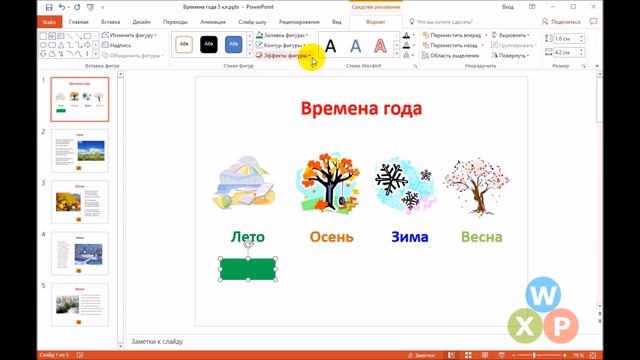Switch to the Вид tab

(337, 22)
